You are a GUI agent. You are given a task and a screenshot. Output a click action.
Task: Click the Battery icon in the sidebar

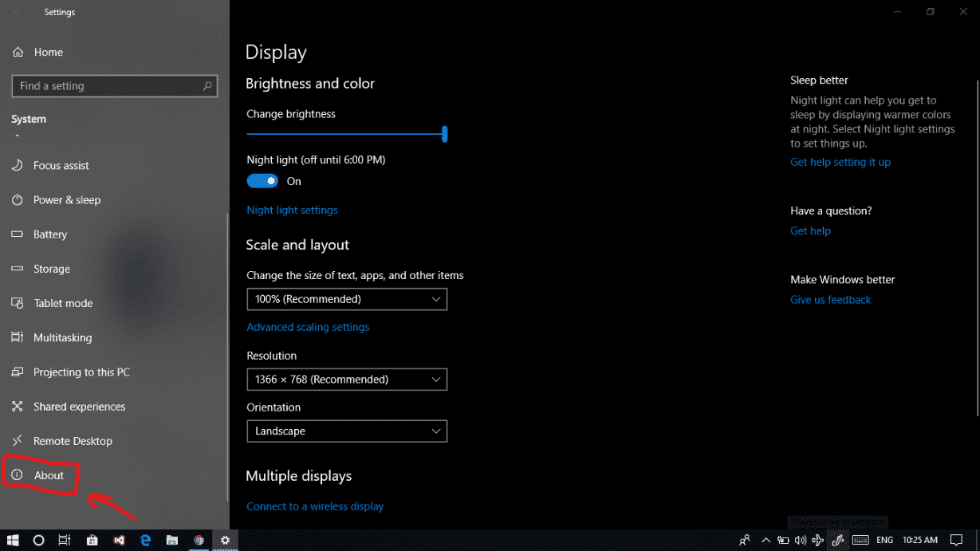tap(17, 234)
